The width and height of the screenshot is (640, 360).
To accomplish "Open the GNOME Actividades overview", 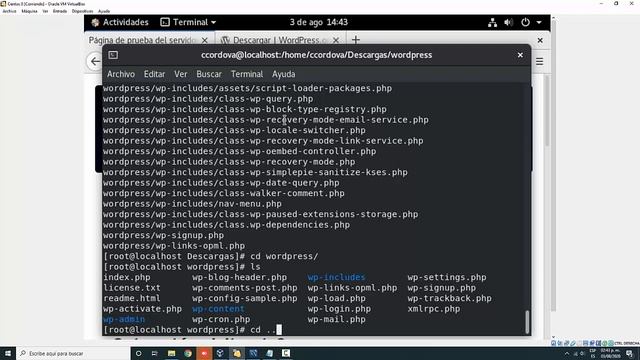I will [x=120, y=22].
